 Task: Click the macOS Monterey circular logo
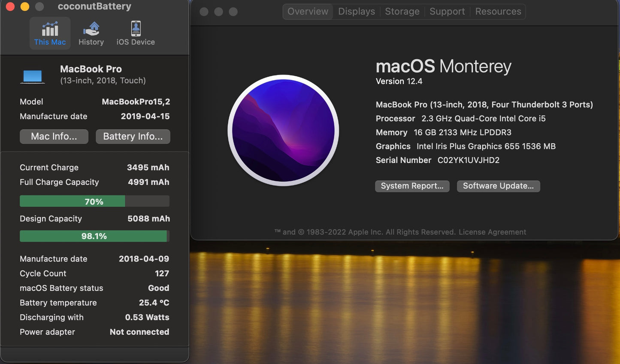pyautogui.click(x=283, y=131)
